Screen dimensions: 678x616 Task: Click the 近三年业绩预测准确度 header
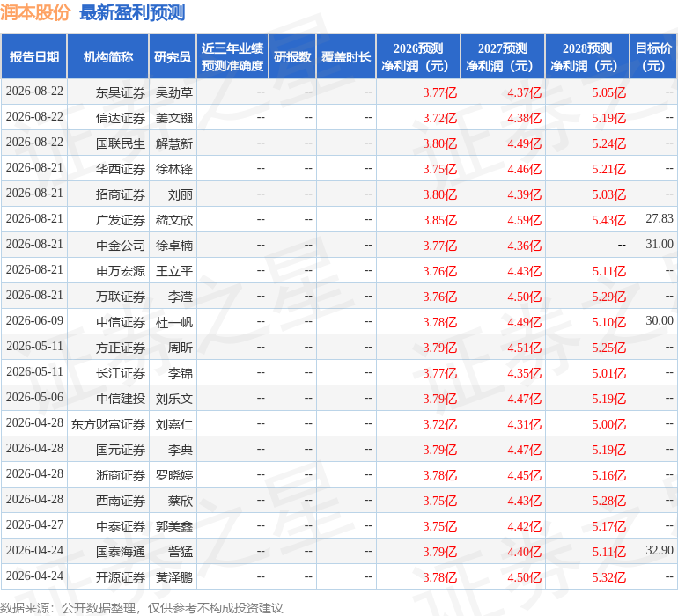[x=232, y=56]
